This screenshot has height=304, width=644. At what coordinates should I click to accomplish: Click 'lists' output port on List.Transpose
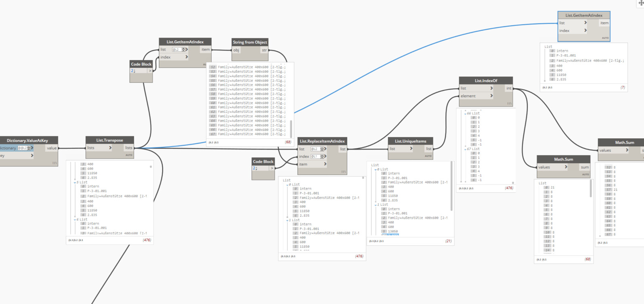tap(128, 148)
